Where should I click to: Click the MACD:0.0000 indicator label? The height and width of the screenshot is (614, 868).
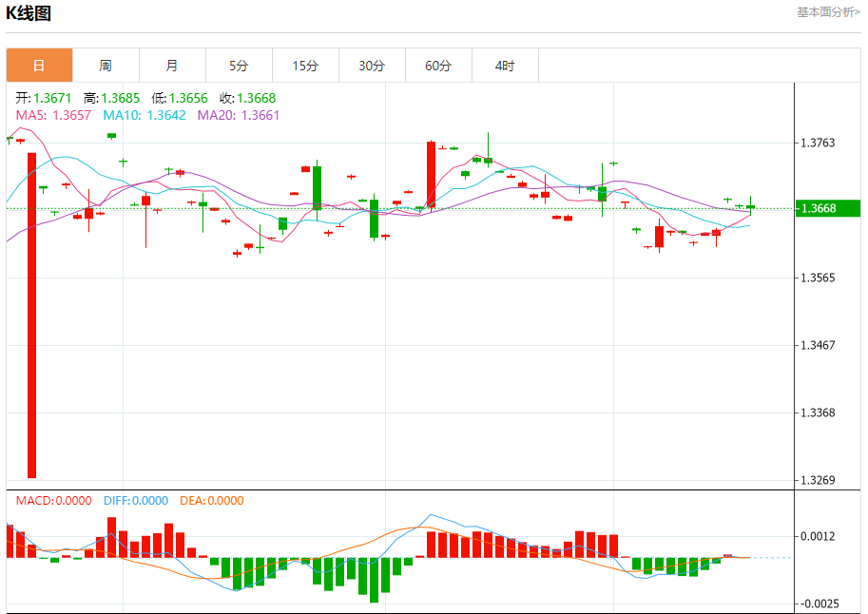coord(53,501)
